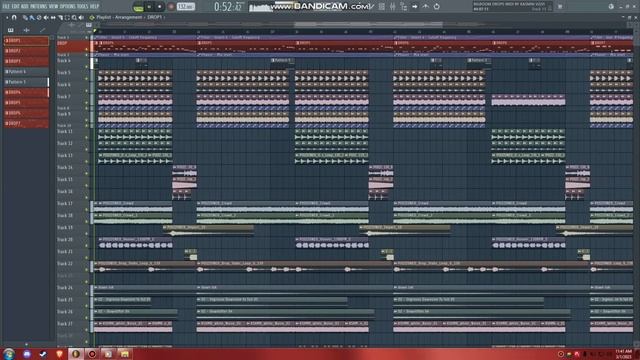Toggle pattern/song mode switch
Image resolution: width=640 pixels, height=360 pixels.
[x=138, y=7]
